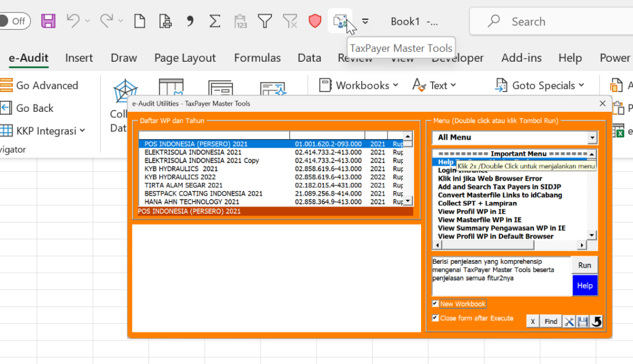Click the red shield icon

(315, 21)
